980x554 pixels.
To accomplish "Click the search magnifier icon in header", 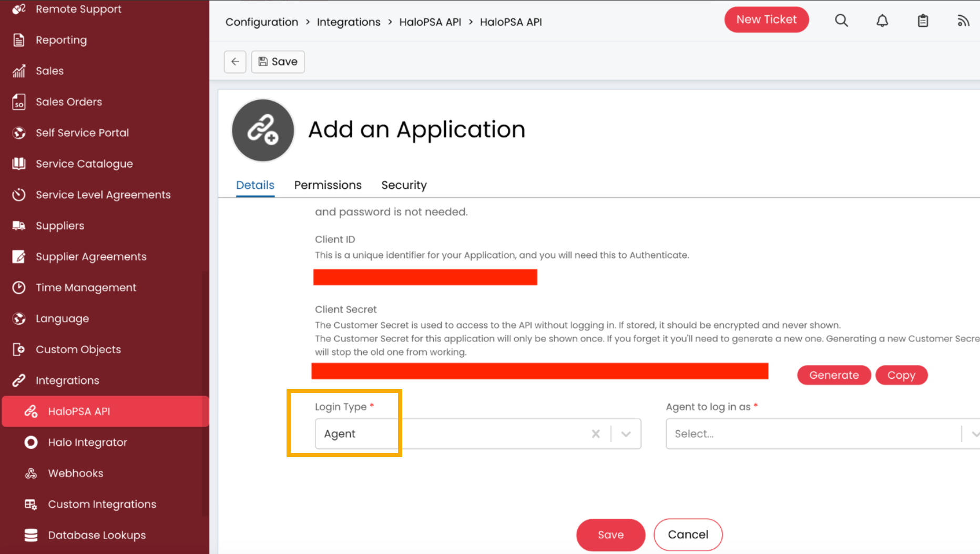I will point(841,21).
